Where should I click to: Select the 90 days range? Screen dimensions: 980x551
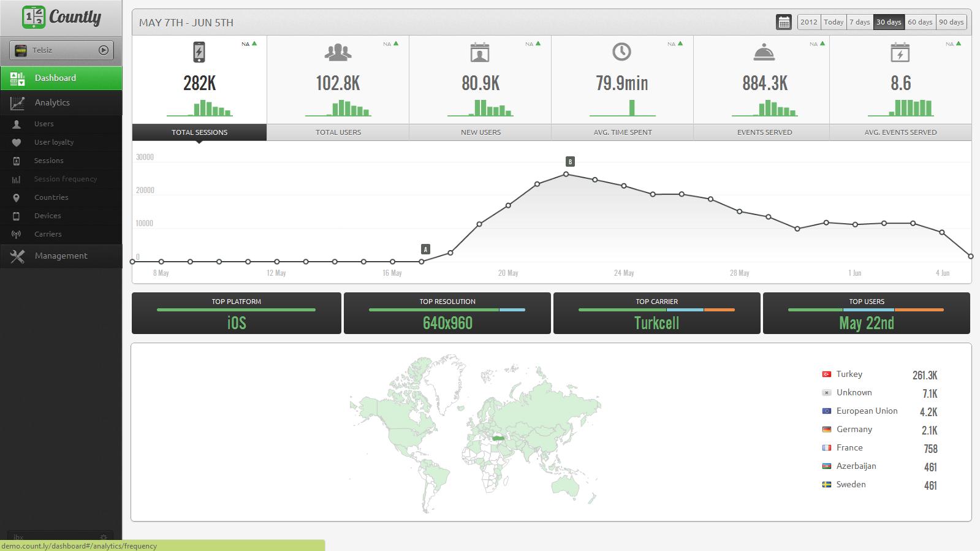click(951, 22)
